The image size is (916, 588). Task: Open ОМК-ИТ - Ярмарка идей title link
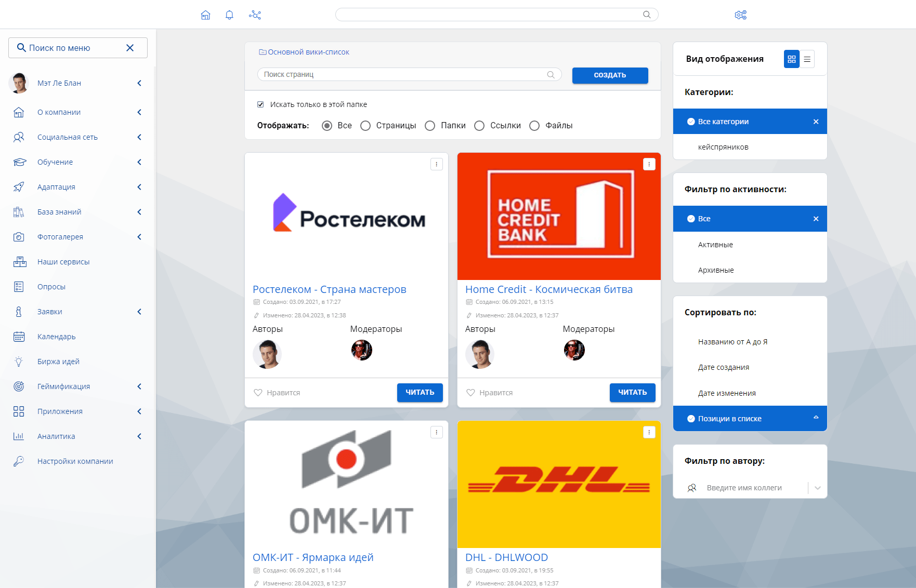pos(313,557)
